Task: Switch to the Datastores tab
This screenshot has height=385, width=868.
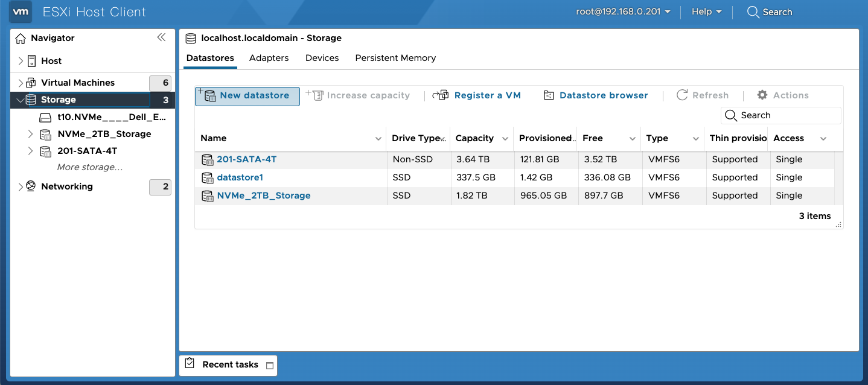Action: (210, 59)
